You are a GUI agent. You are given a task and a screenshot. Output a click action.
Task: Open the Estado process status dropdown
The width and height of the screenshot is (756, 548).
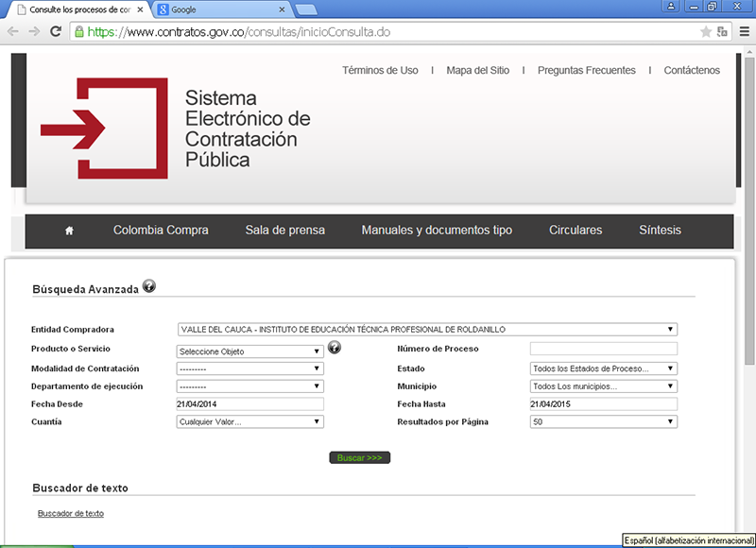point(603,368)
